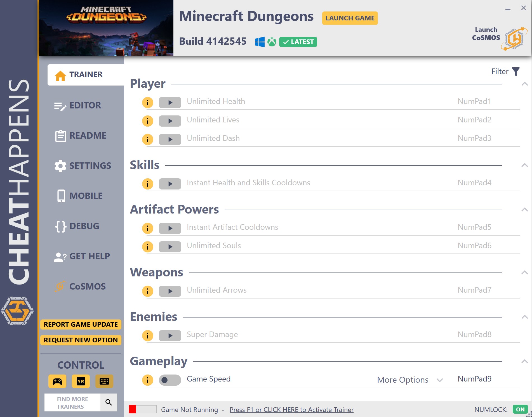
Task: Open info for Unlimited Lives
Action: point(148,121)
